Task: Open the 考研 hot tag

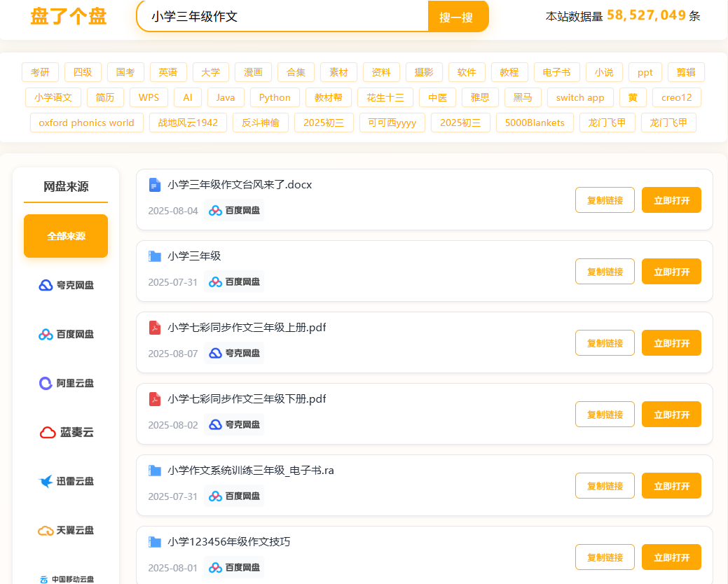Action: coord(40,71)
